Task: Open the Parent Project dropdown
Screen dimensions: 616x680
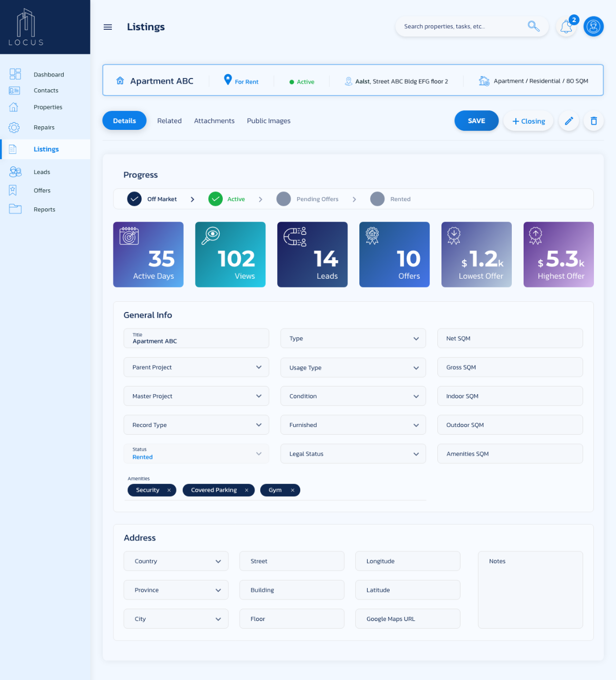Action: click(196, 367)
